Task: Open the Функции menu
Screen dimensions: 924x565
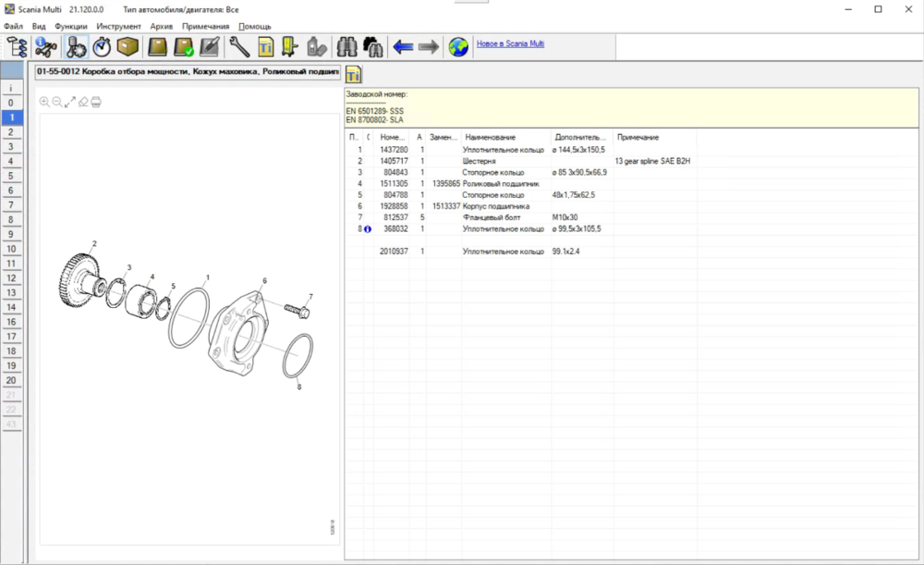Action: coord(71,27)
